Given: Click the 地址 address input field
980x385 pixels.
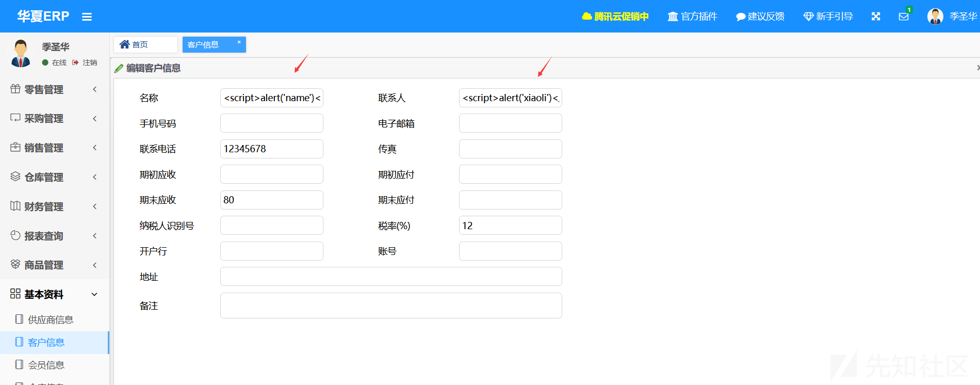Looking at the screenshot, I should click(391, 277).
